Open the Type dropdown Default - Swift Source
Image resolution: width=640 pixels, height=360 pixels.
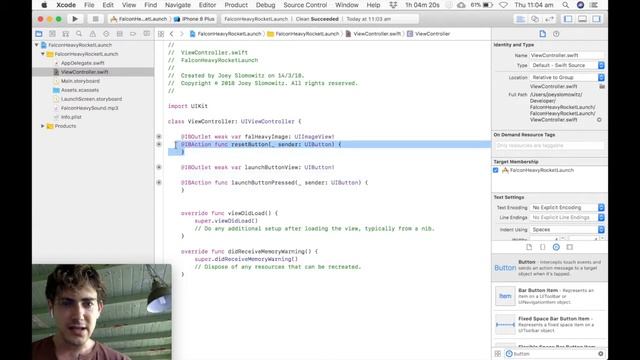(567, 65)
